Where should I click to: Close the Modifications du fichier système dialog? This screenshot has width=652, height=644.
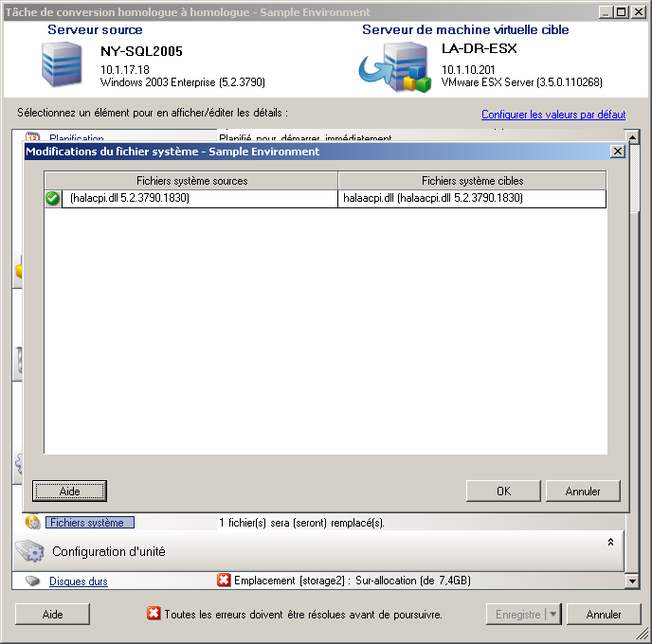(x=618, y=152)
